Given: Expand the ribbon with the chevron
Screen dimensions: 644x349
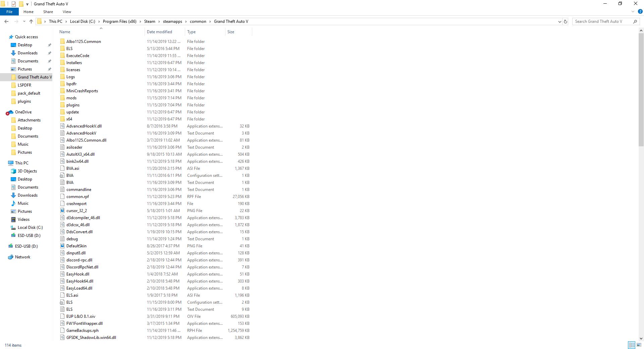Looking at the screenshot, I should coord(633,11).
